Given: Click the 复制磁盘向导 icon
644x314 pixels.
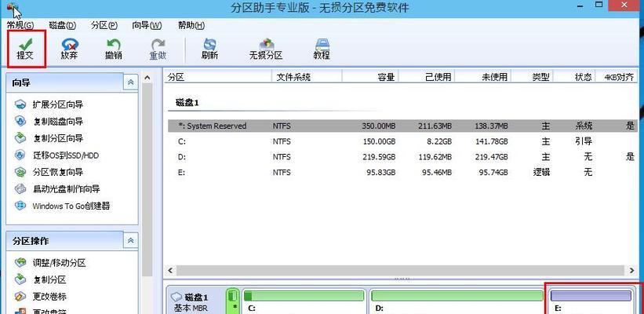Looking at the screenshot, I should (x=20, y=121).
